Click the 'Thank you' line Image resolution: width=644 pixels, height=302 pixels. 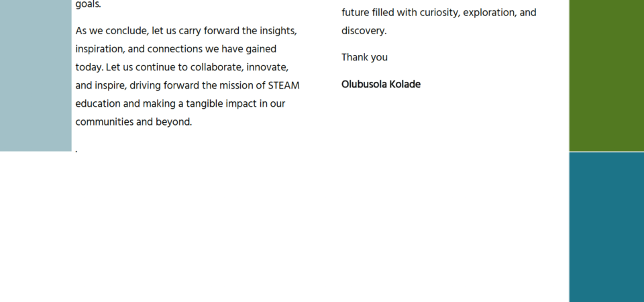[x=364, y=58]
